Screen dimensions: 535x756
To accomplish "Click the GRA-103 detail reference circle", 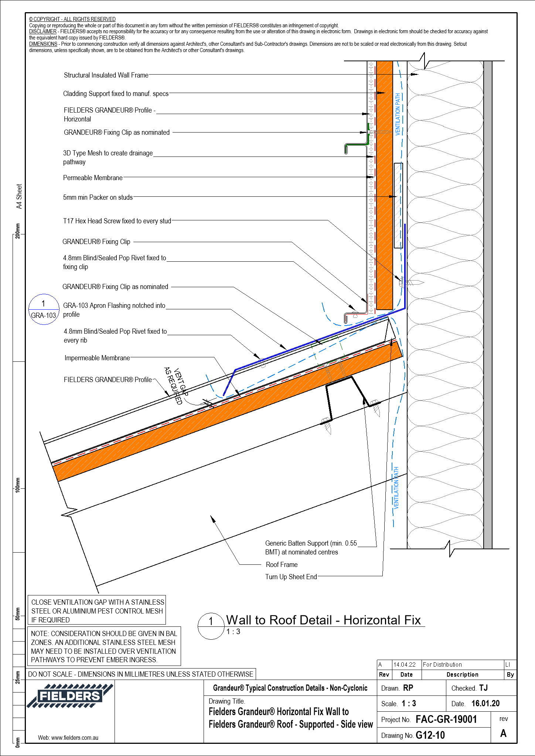I will (44, 309).
